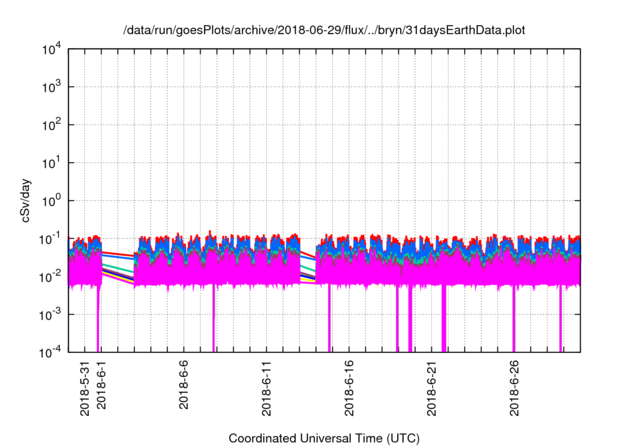Click the 2018-6-21 date label
The height and width of the screenshot is (448, 640).
click(431, 388)
